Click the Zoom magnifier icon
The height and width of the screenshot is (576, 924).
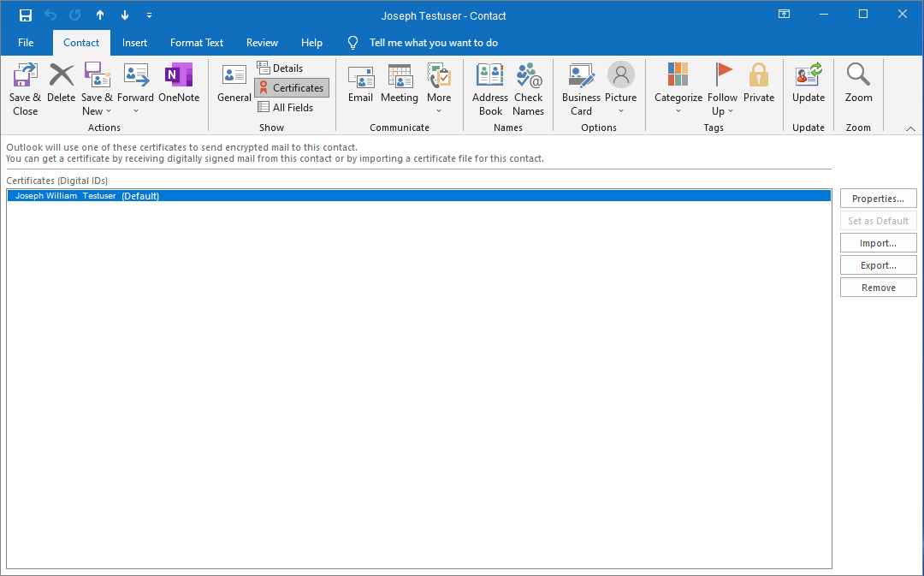pyautogui.click(x=858, y=86)
